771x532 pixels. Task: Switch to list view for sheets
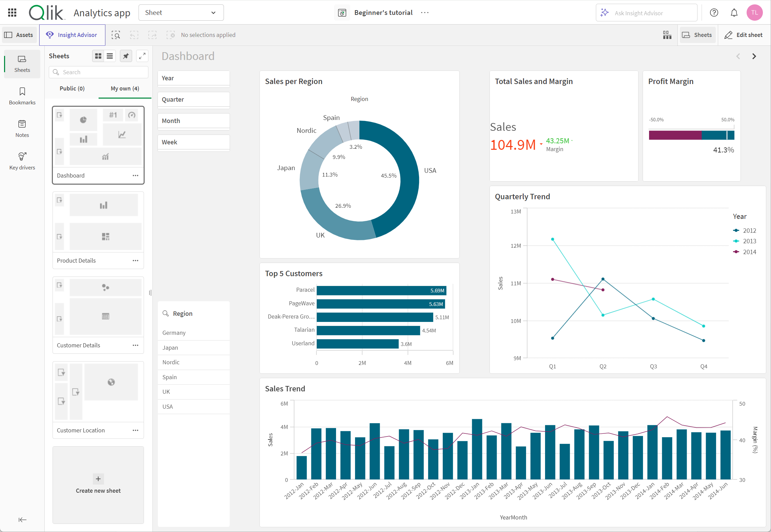(110, 56)
